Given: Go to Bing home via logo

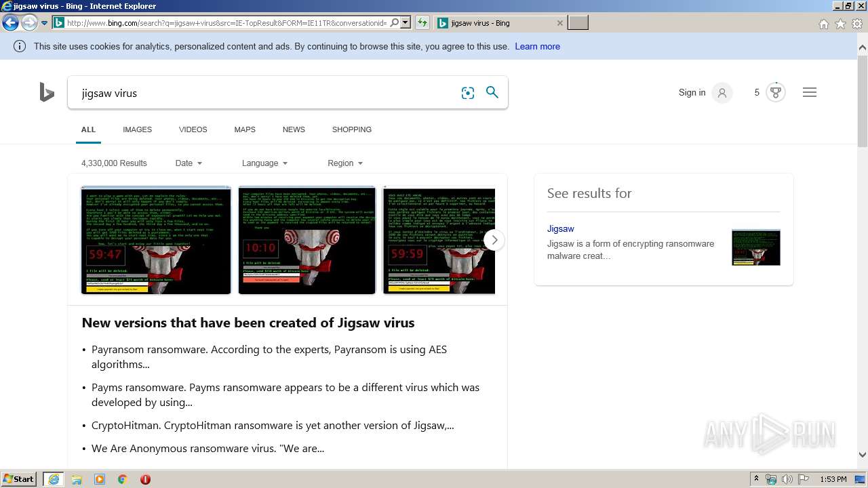Looking at the screenshot, I should (47, 92).
